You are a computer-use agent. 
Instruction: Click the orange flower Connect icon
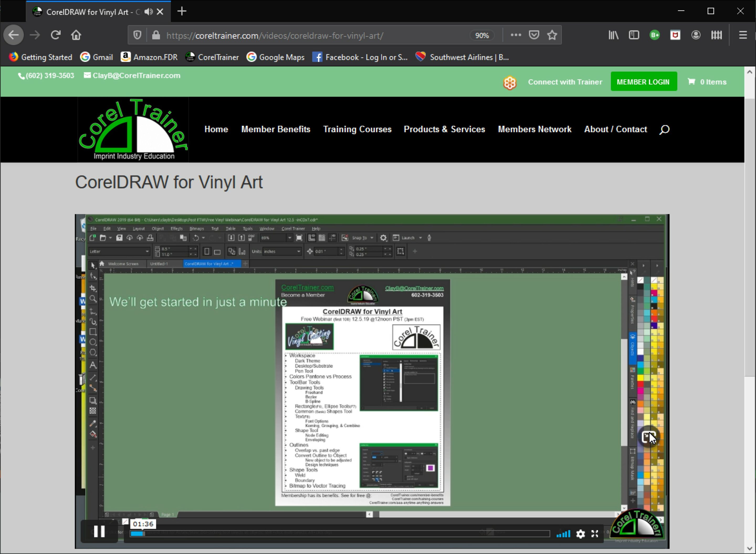pyautogui.click(x=510, y=82)
